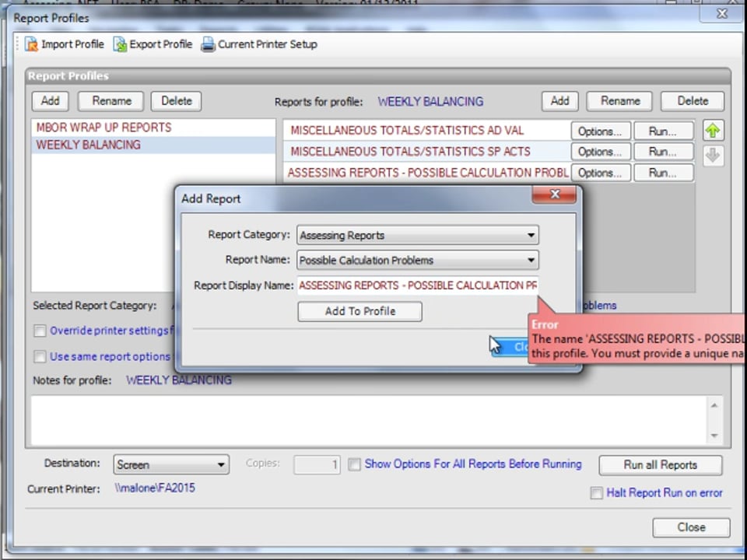Click the grey move-down arrow

pos(713,156)
